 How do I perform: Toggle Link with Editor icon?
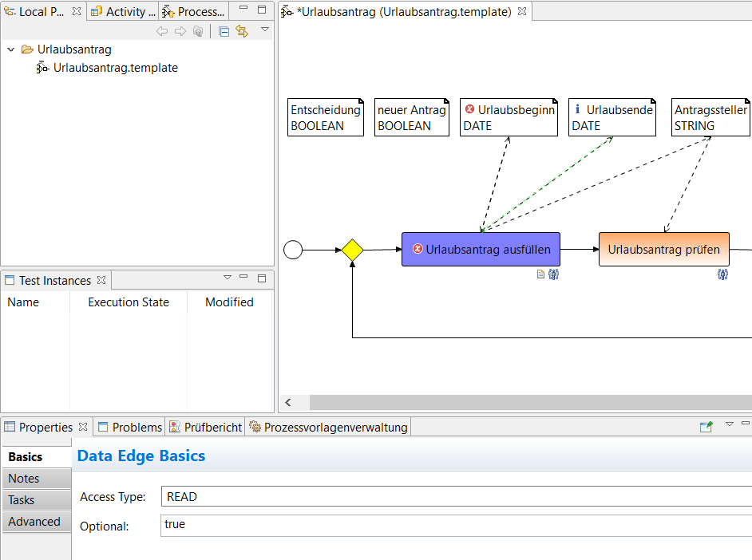point(242,32)
